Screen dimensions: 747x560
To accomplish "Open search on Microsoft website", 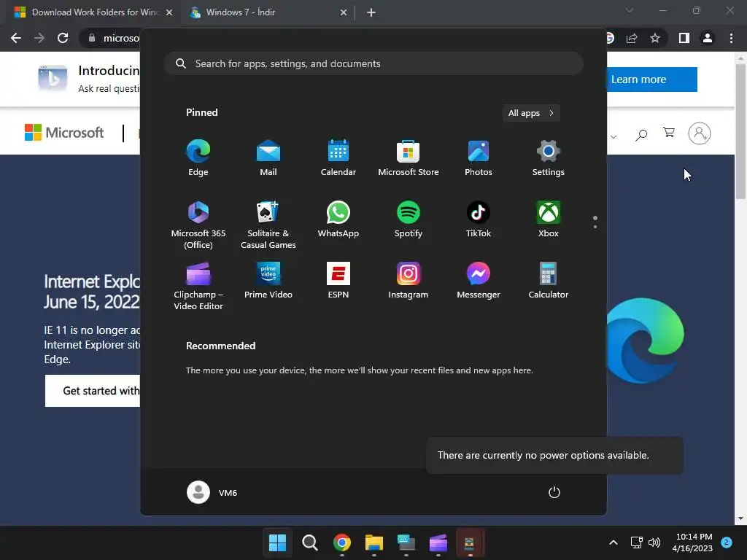I will [641, 135].
